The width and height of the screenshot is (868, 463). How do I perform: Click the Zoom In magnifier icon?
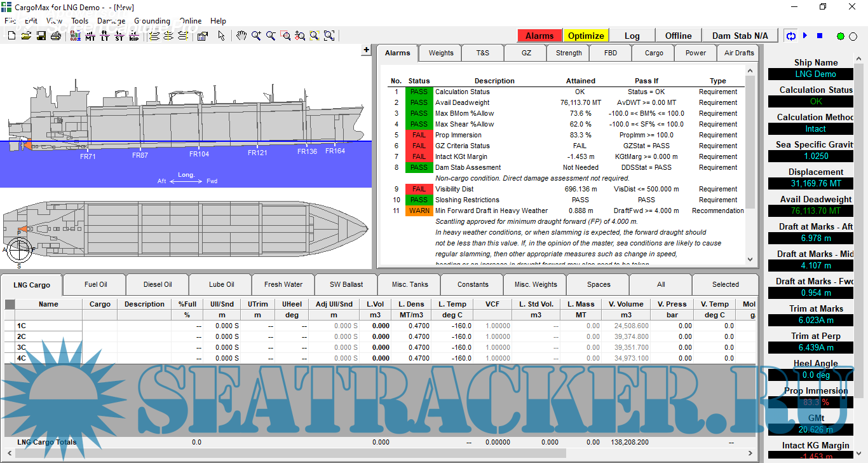pos(256,36)
